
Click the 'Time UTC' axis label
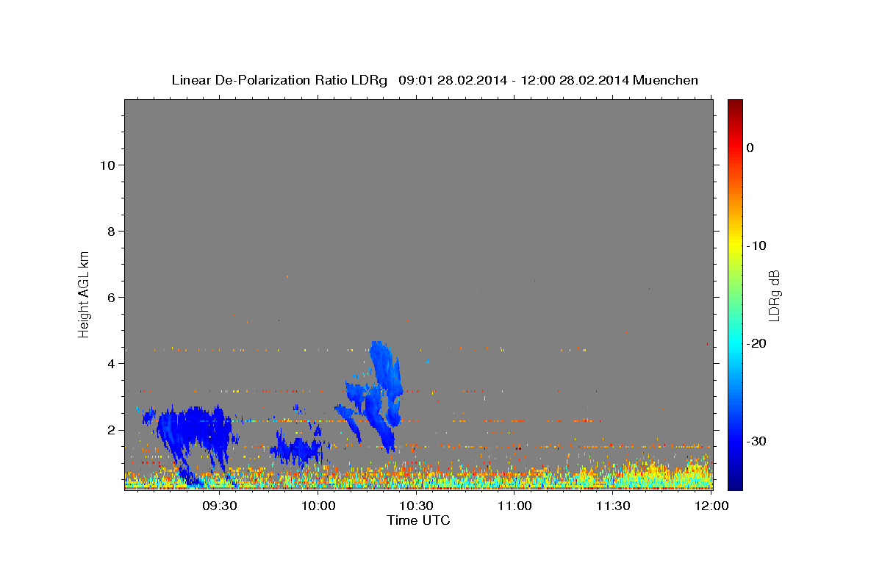click(x=418, y=520)
